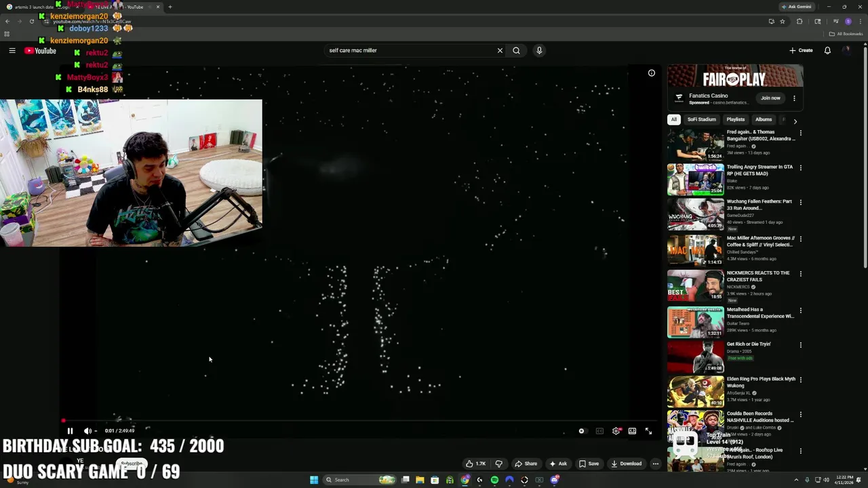Like the video (1.7K)
Image resolution: width=868 pixels, height=488 pixels.
click(475, 464)
